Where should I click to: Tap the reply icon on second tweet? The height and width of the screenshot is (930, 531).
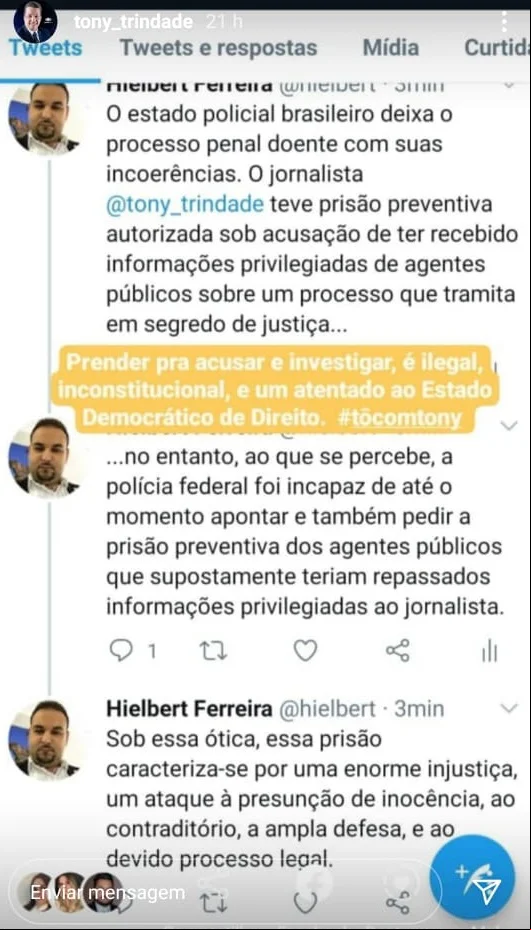(x=122, y=651)
